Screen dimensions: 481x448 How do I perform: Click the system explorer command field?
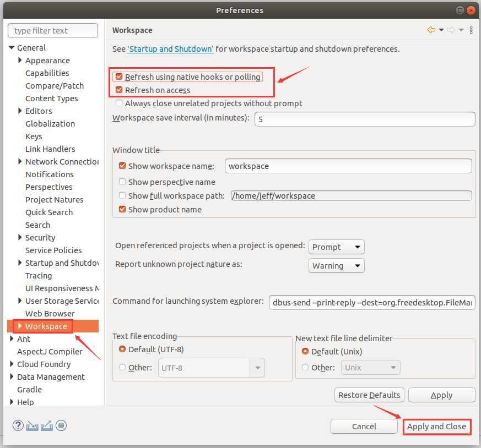372,303
